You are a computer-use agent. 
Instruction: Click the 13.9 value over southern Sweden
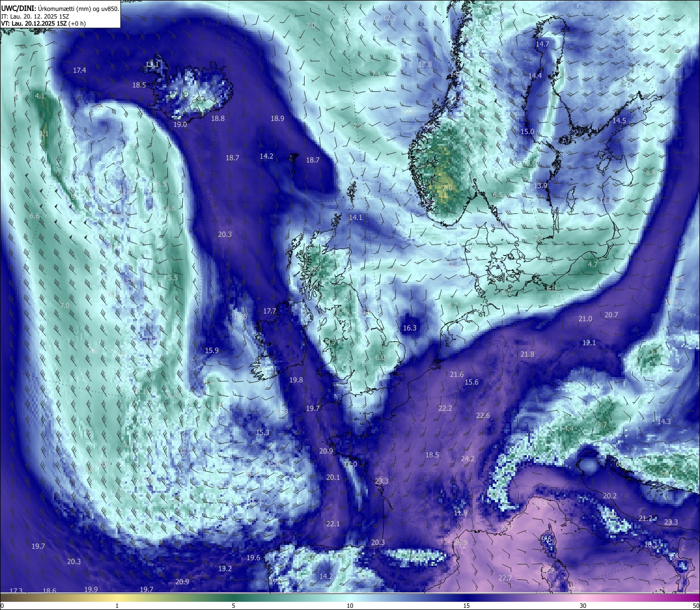(540, 185)
